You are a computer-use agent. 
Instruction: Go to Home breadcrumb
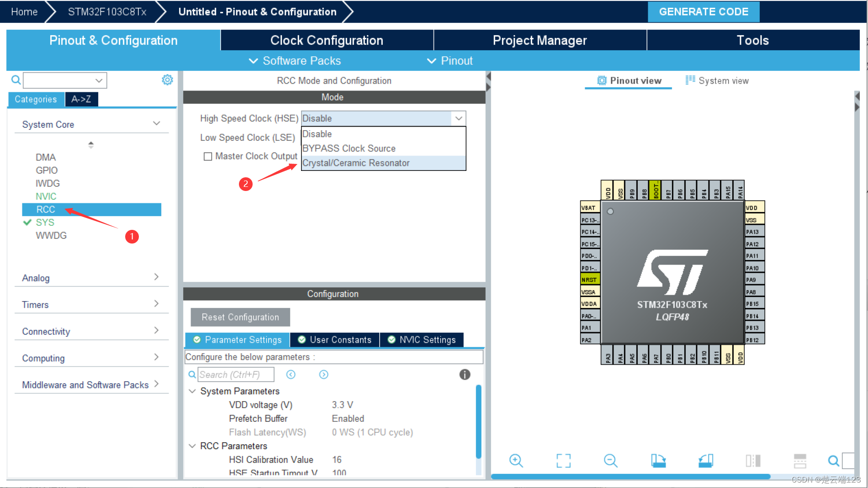tap(24, 12)
